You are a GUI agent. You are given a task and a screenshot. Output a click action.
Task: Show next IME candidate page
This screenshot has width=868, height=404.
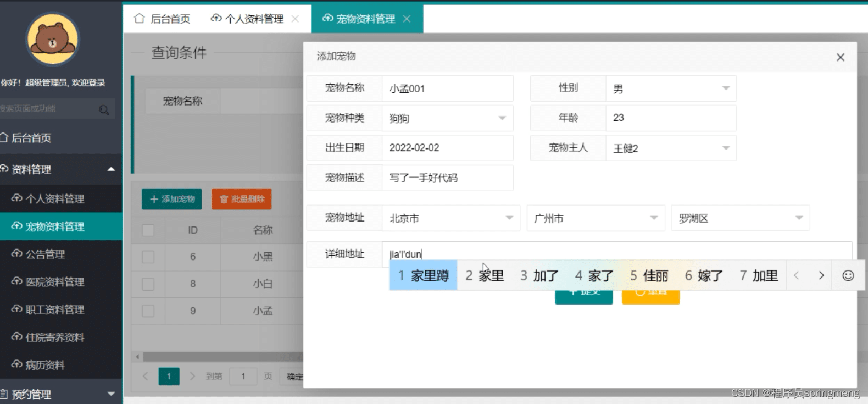point(821,275)
